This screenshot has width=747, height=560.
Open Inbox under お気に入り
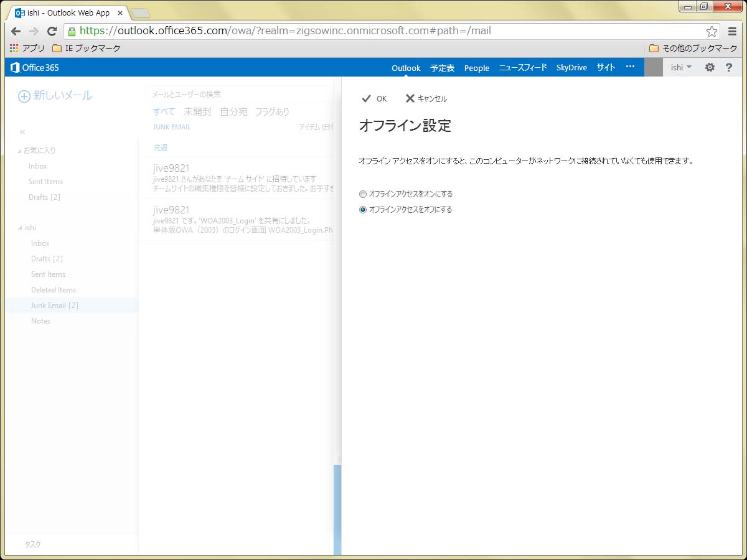[x=38, y=166]
